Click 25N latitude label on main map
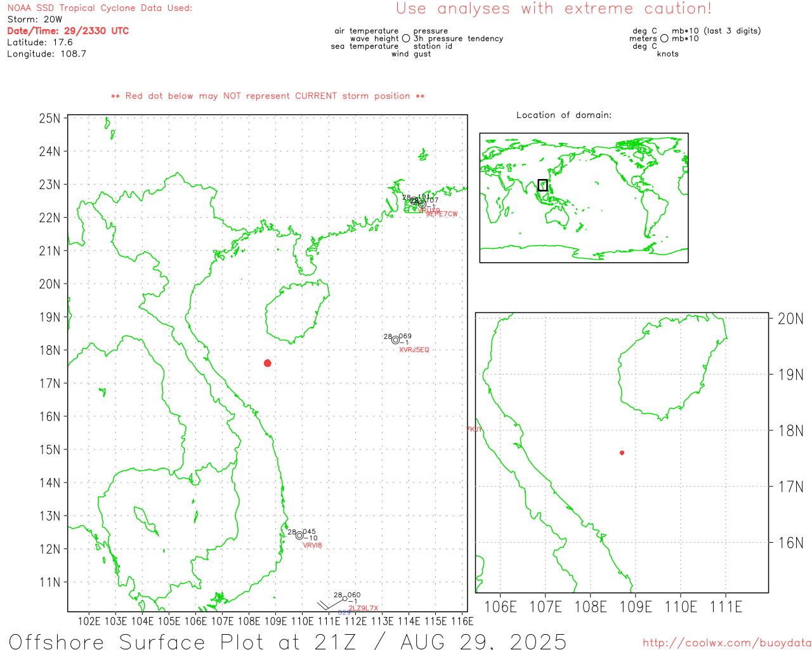 click(49, 119)
